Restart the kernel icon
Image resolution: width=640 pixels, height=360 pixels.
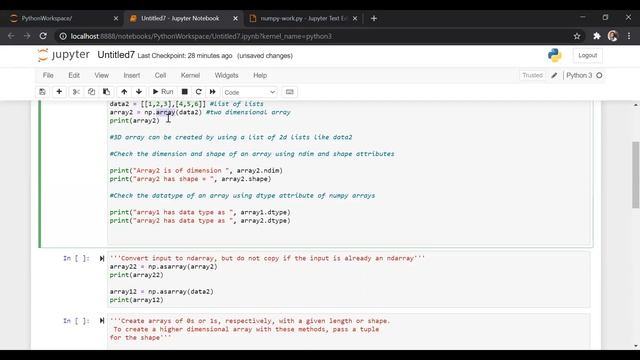(x=198, y=92)
